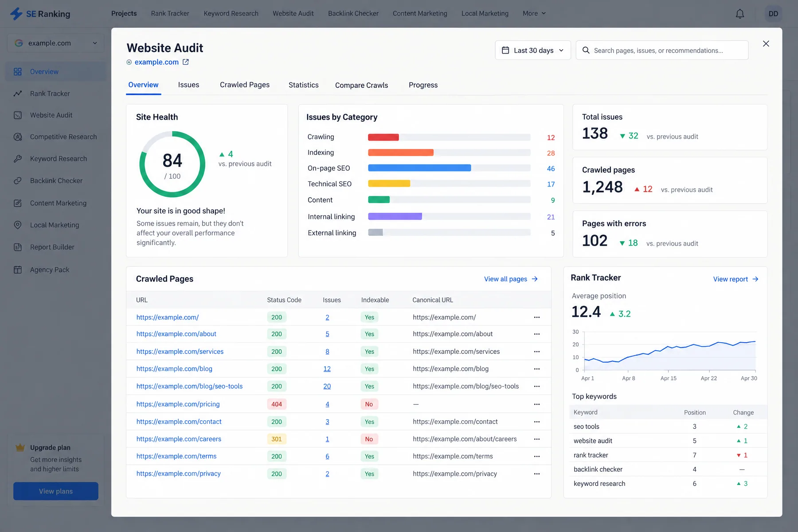Click the external link icon beside example.com
Screen dimensions: 798x532
(x=186, y=62)
